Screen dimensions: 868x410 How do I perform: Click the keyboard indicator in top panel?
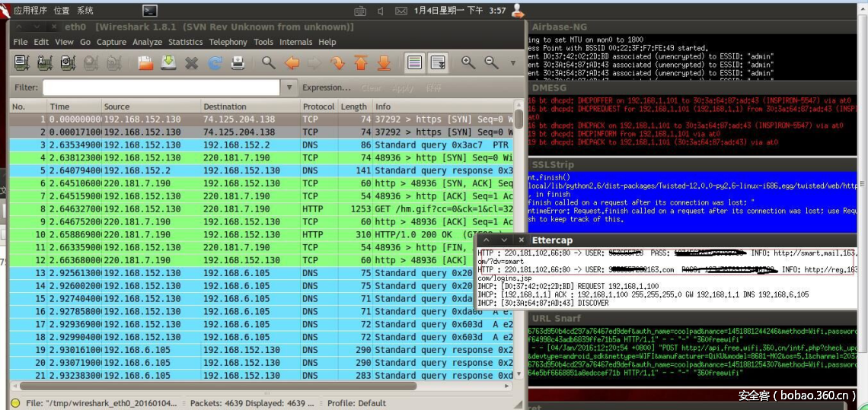click(x=360, y=11)
